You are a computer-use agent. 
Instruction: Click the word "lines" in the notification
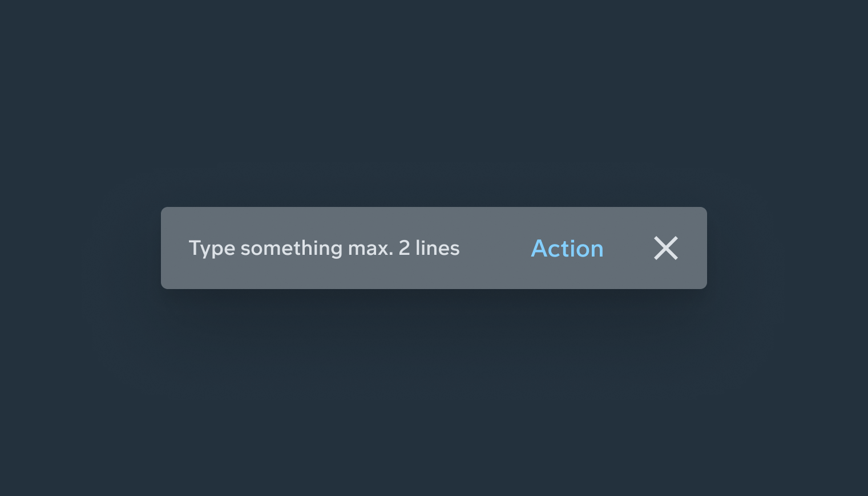point(437,248)
